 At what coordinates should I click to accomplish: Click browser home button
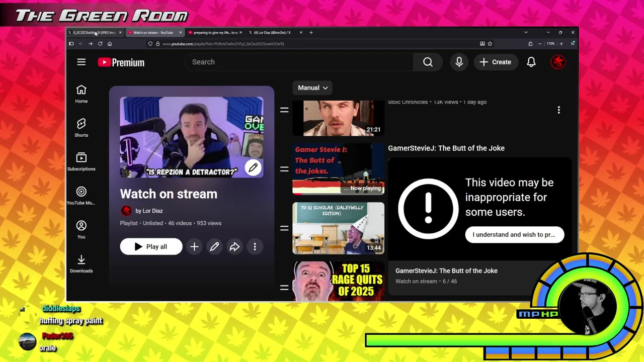[110, 44]
